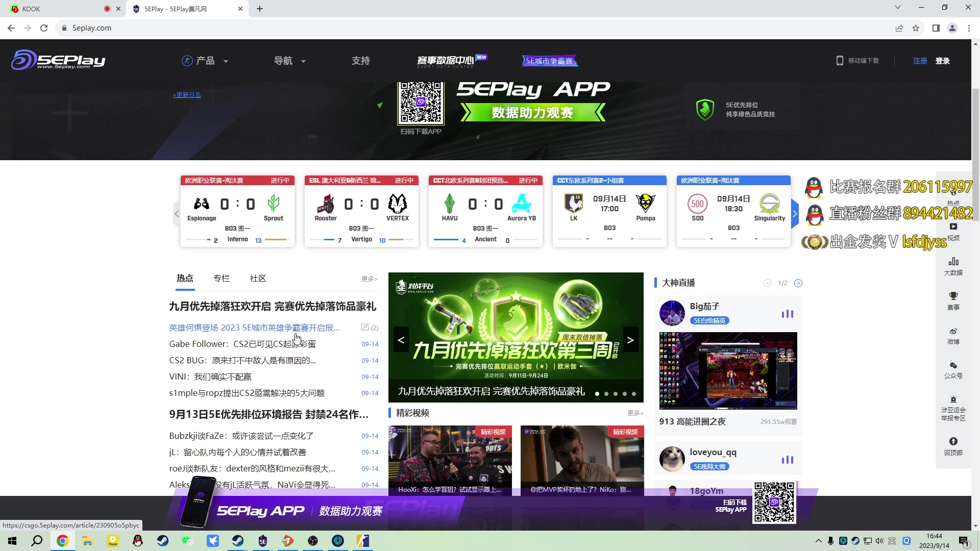Open CS2 BUG article

242,360
